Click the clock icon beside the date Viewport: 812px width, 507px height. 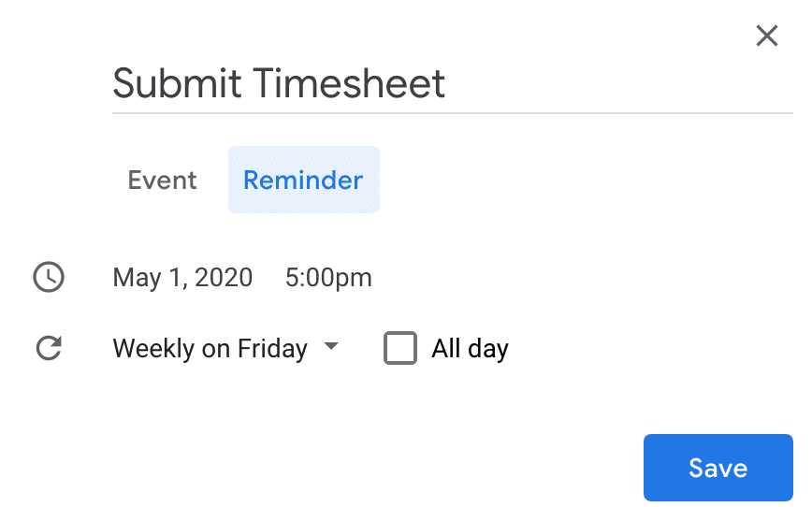(x=49, y=277)
